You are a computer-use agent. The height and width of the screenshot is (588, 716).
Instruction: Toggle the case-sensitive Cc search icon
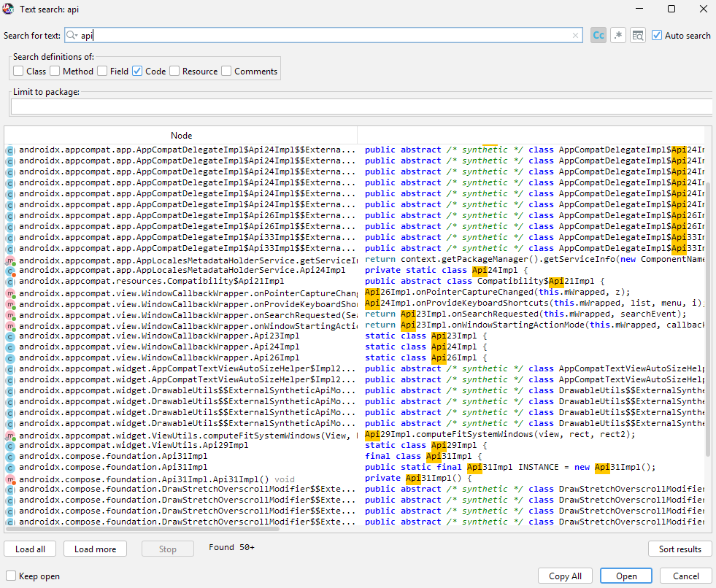[598, 35]
